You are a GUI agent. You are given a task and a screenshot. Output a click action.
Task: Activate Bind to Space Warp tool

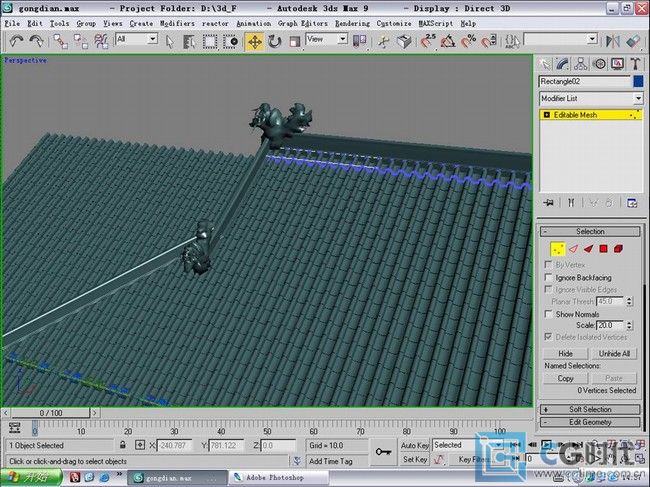[x=101, y=41]
